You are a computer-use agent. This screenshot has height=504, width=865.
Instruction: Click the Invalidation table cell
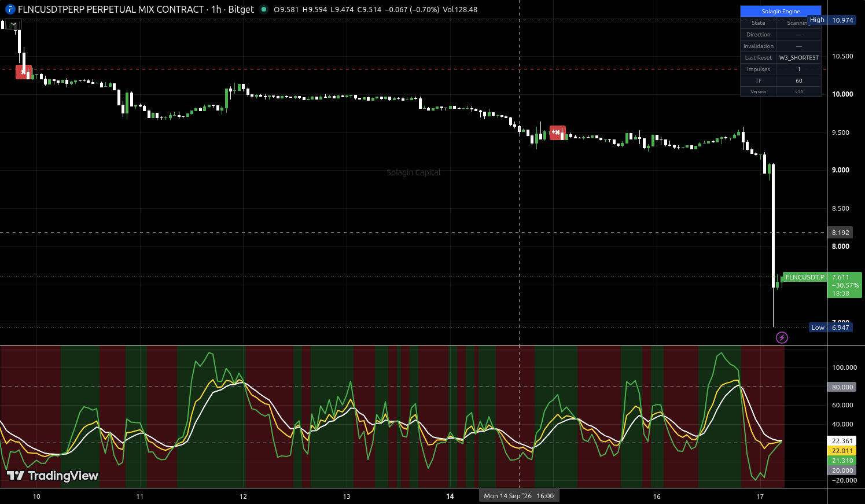(758, 46)
